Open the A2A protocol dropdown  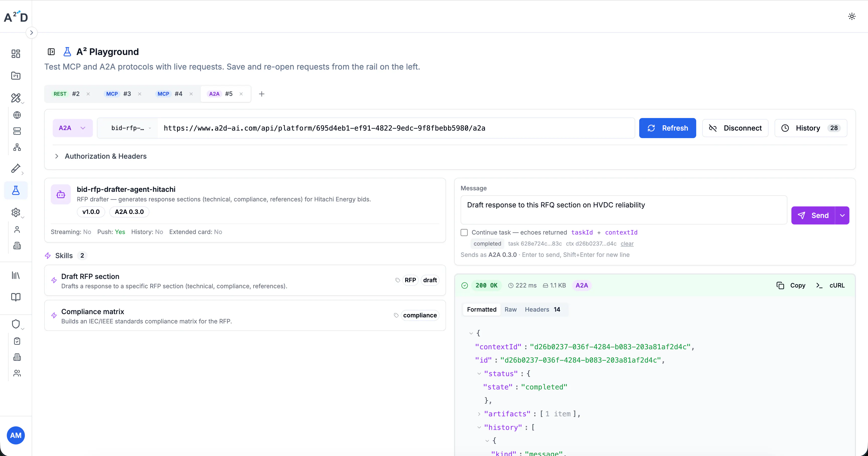pyautogui.click(x=72, y=128)
